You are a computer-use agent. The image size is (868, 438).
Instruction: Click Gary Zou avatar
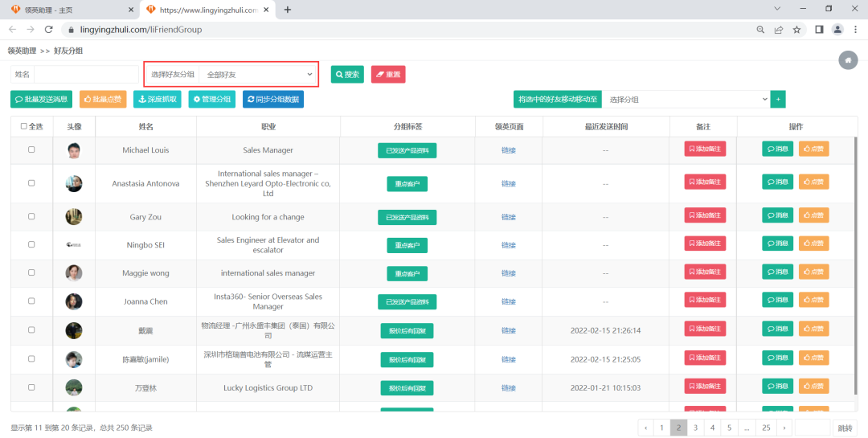click(74, 217)
